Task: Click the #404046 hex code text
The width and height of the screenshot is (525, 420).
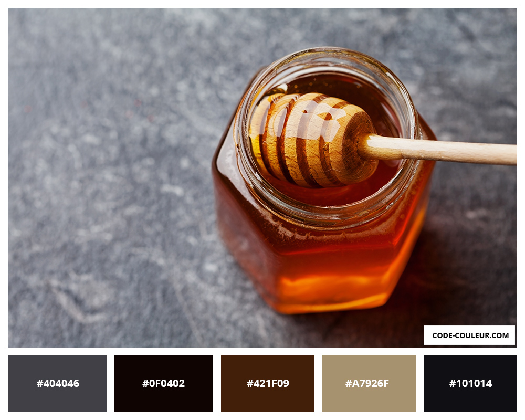Action: point(58,383)
